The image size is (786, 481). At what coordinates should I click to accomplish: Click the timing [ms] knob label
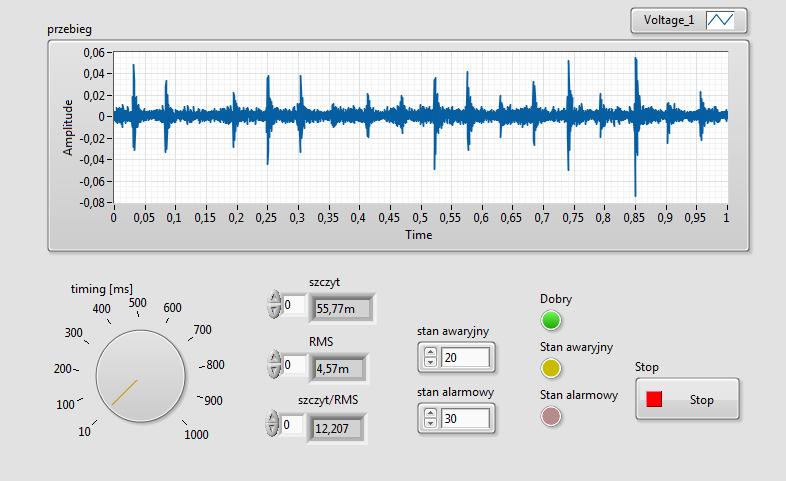pyautogui.click(x=102, y=289)
